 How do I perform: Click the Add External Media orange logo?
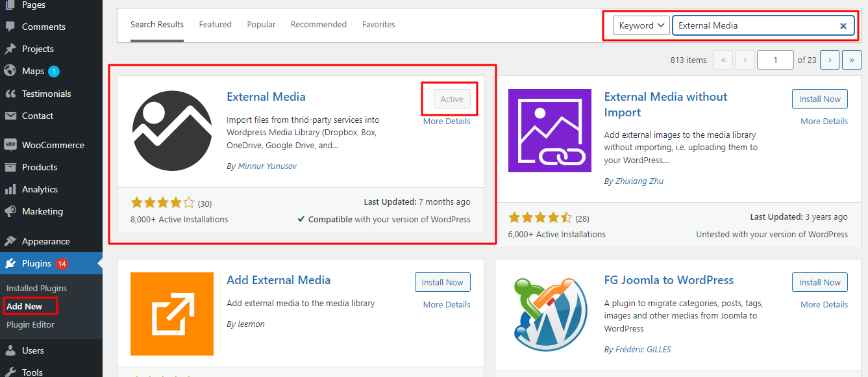coord(172,314)
